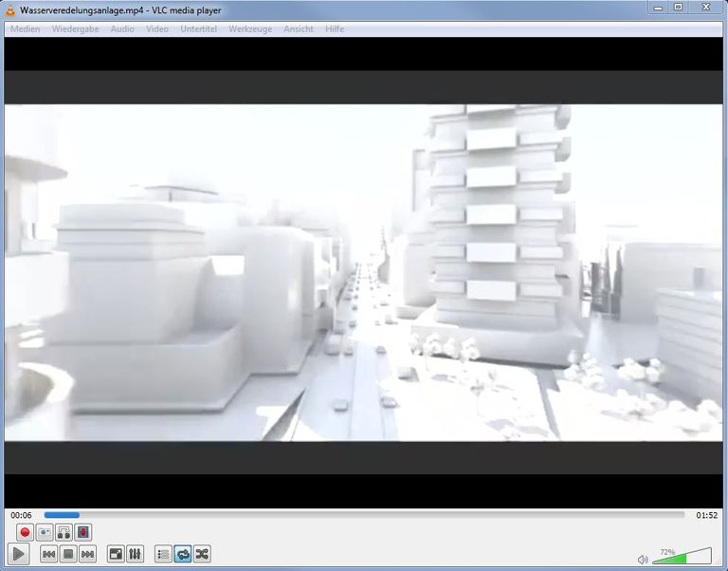Click the red Record button
This screenshot has width=728, height=571.
(x=25, y=532)
